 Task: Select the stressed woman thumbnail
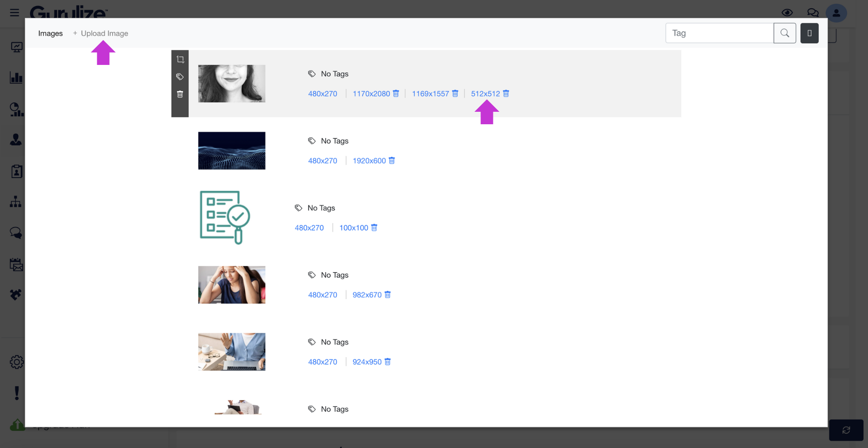(x=232, y=285)
